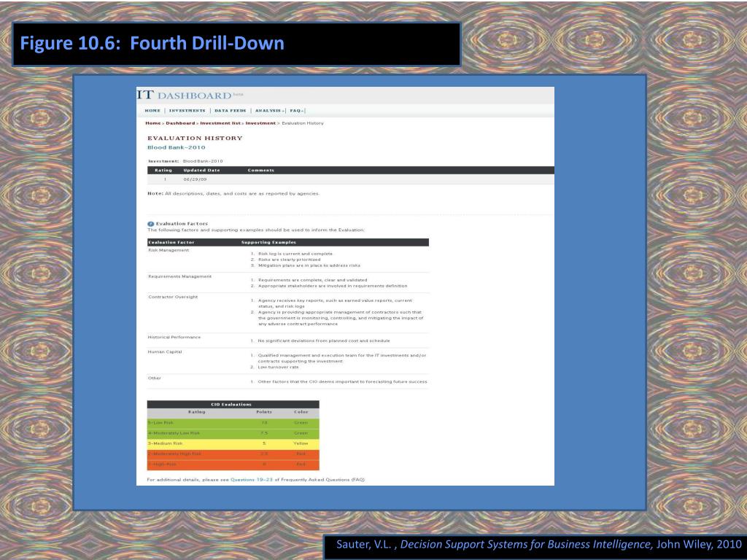Click the Evaluation Factors help icon

[150, 224]
